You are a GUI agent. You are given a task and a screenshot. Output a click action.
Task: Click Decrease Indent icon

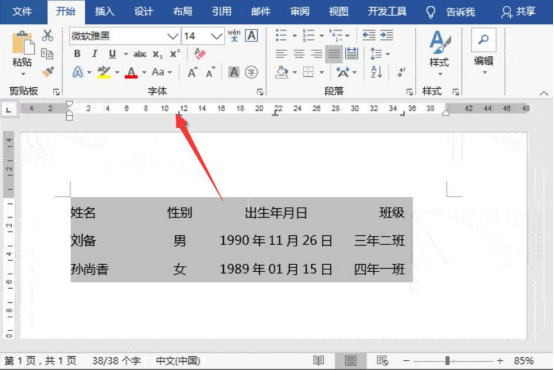(x=369, y=35)
